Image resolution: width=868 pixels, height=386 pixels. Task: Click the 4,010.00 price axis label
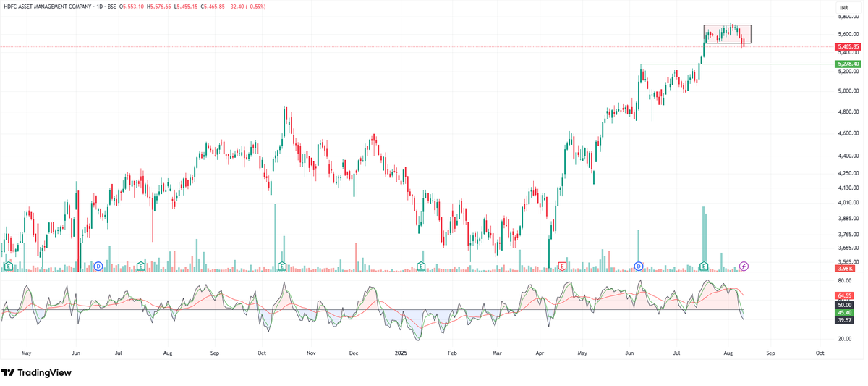pos(848,203)
